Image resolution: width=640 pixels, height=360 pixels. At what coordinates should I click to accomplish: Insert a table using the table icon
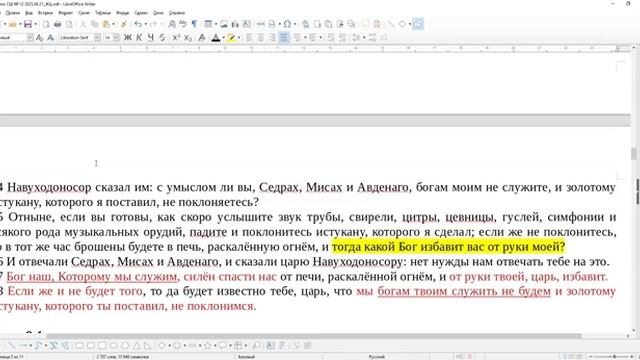[208, 24]
